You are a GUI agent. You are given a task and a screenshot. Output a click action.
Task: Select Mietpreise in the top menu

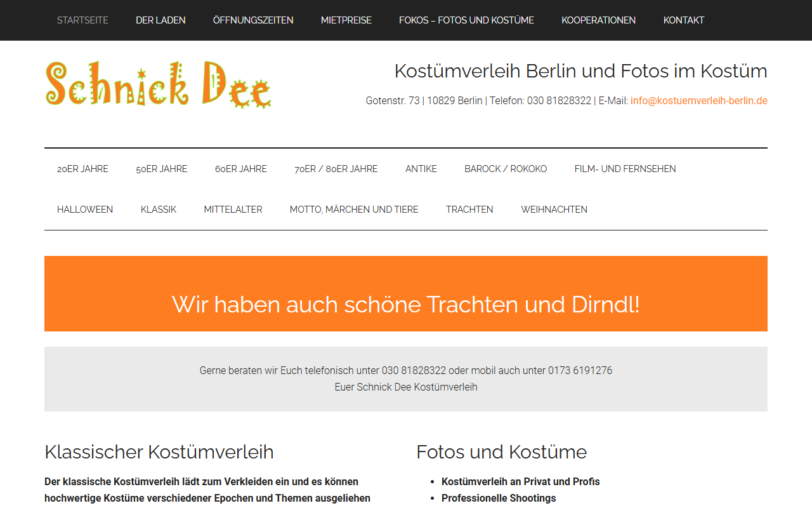click(x=346, y=20)
